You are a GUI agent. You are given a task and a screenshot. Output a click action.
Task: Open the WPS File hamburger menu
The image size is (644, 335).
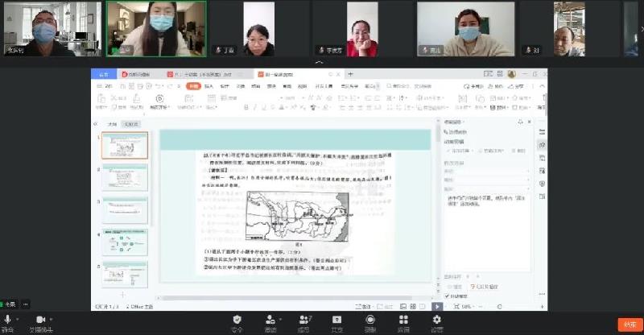tap(105, 86)
